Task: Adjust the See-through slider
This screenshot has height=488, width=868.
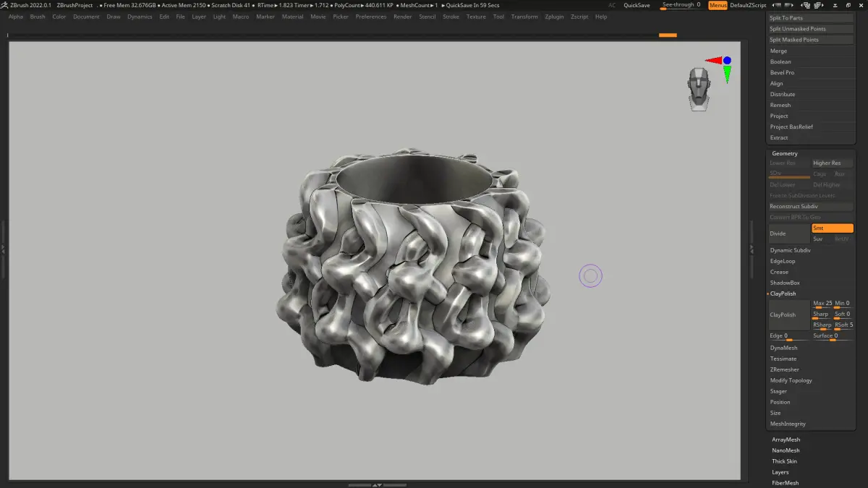Action: (x=681, y=5)
